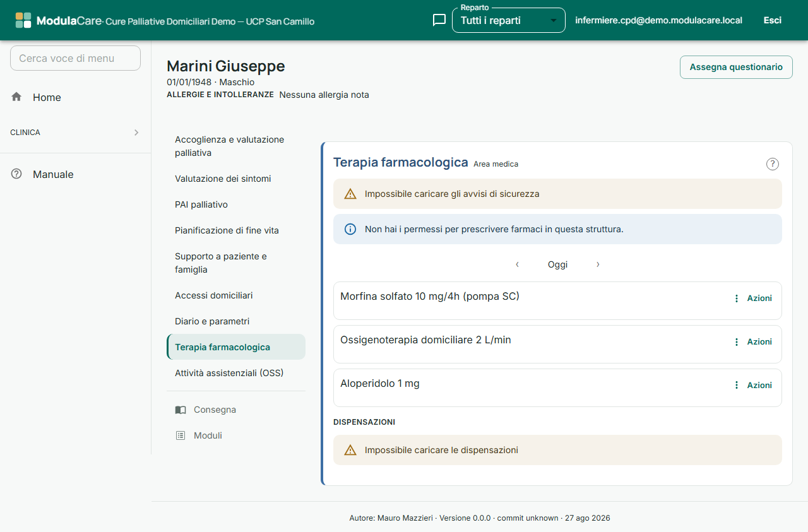The width and height of the screenshot is (808, 532).
Task: Open the chat messages icon in header
Action: (x=439, y=20)
